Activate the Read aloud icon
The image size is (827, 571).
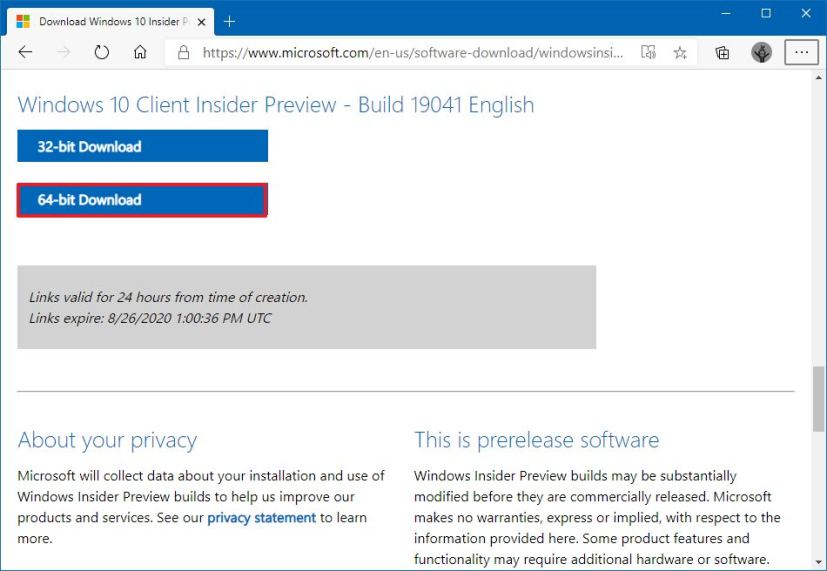tap(648, 52)
